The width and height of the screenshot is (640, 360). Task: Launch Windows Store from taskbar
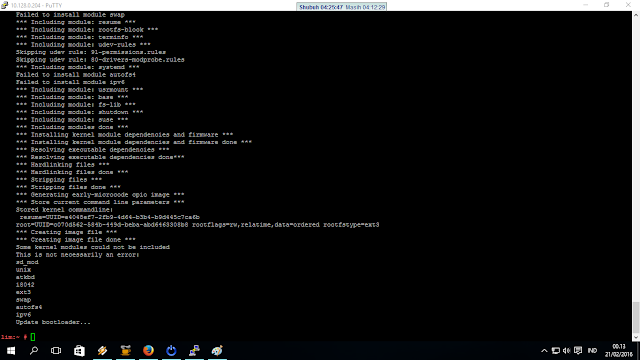click(79, 351)
